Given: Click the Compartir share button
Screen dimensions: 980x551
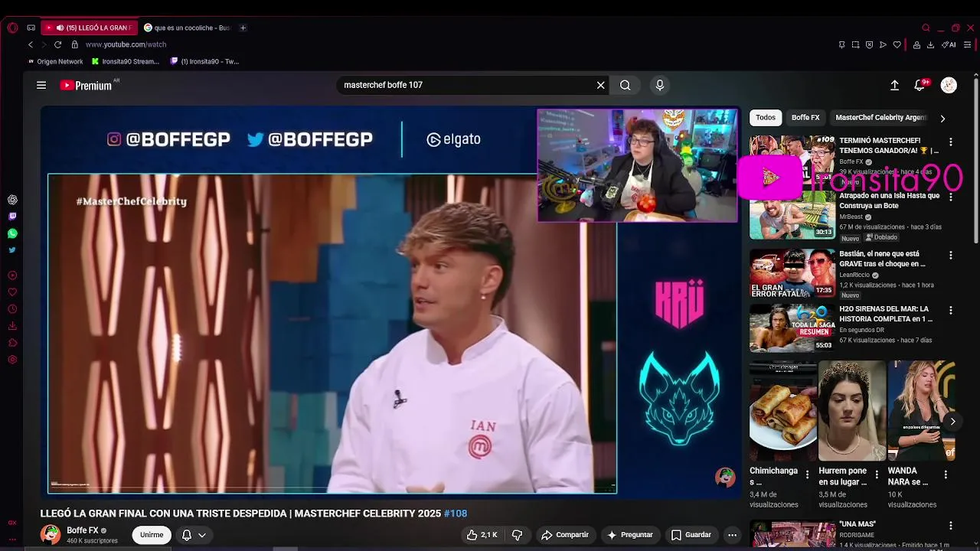Looking at the screenshot, I should (x=565, y=535).
